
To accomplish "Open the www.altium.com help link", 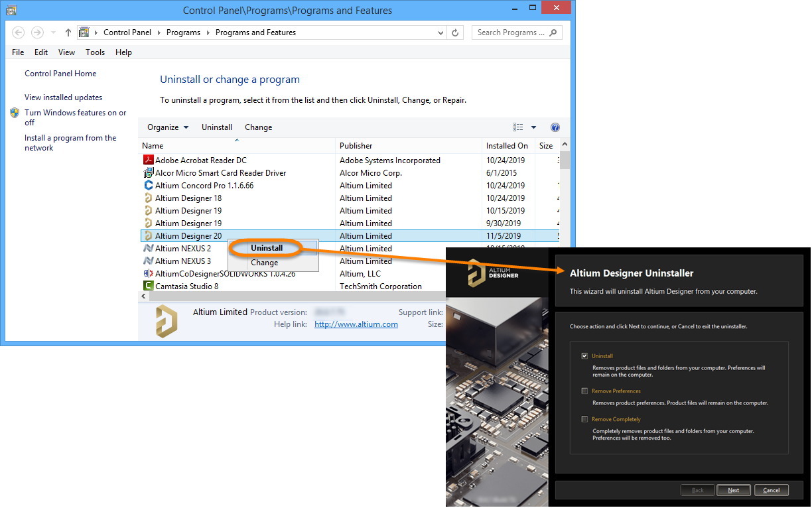I will tap(356, 324).
